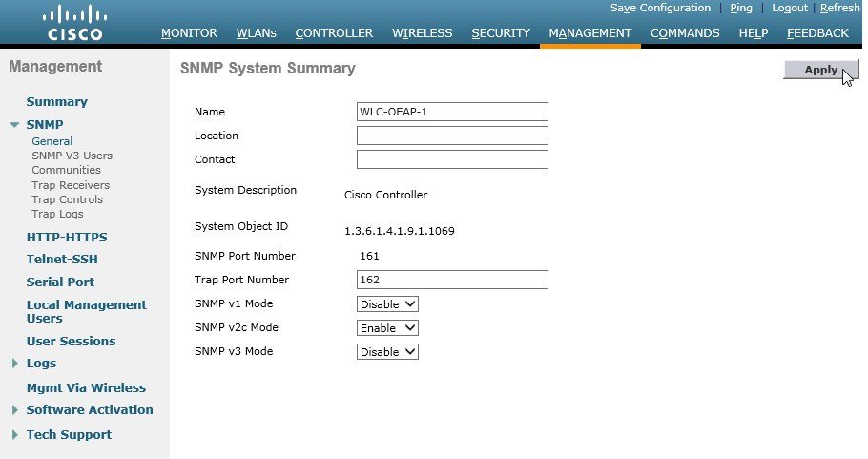Go to Serial Port settings
The height and width of the screenshot is (459, 868).
[x=60, y=282]
